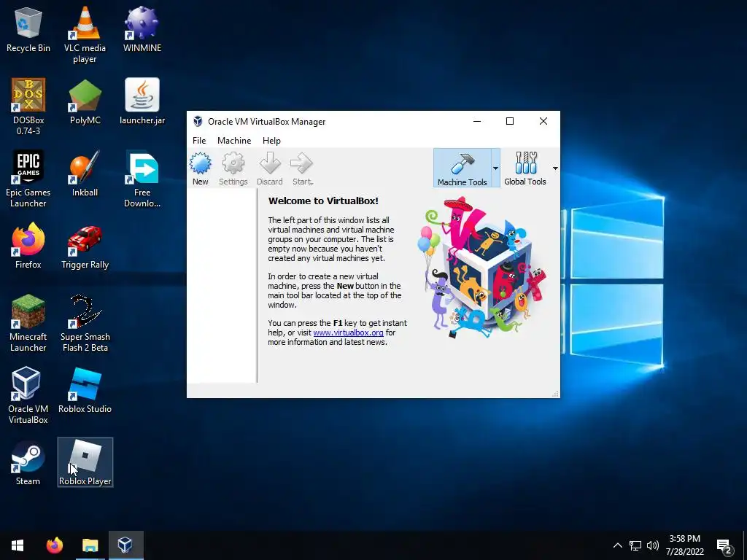Click the Welcome to VirtualBox! heading
This screenshot has width=747, height=560.
[x=323, y=201]
